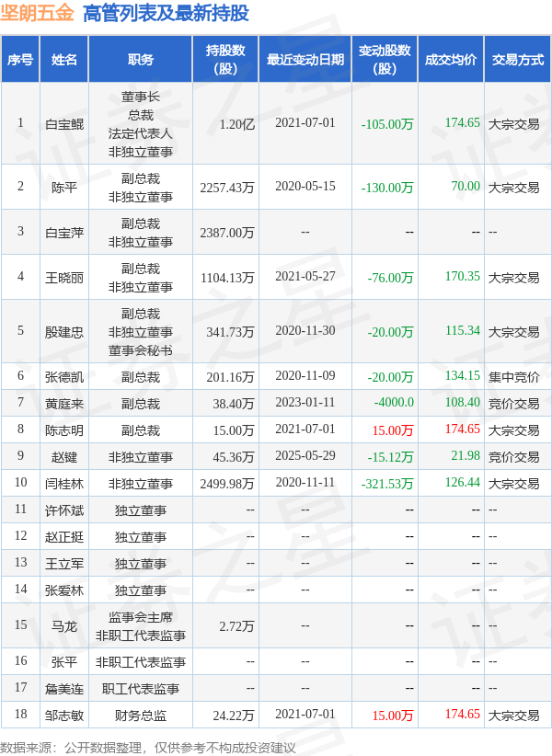This screenshot has width=552, height=756.
Task: Click the name 闫桂林
Action: [64, 484]
